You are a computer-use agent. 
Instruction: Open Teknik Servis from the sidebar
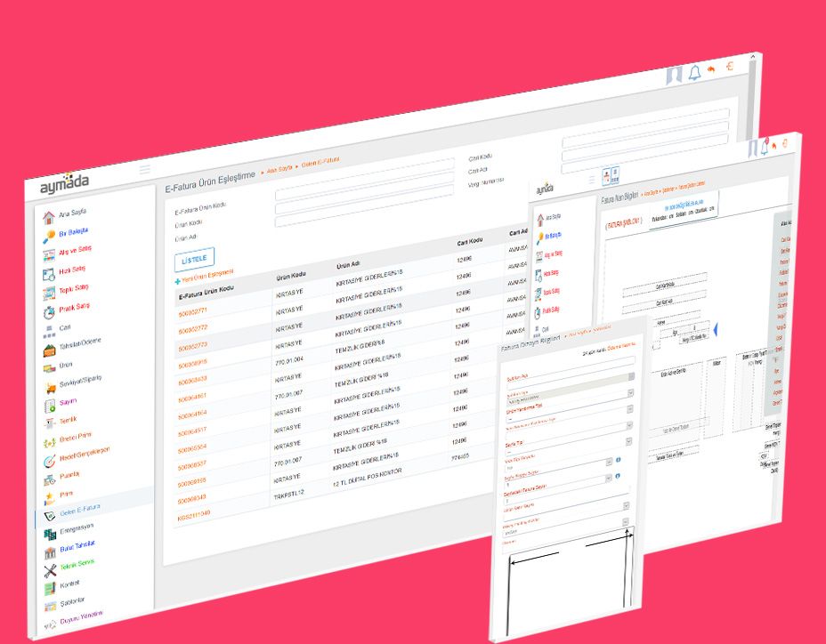[76, 564]
